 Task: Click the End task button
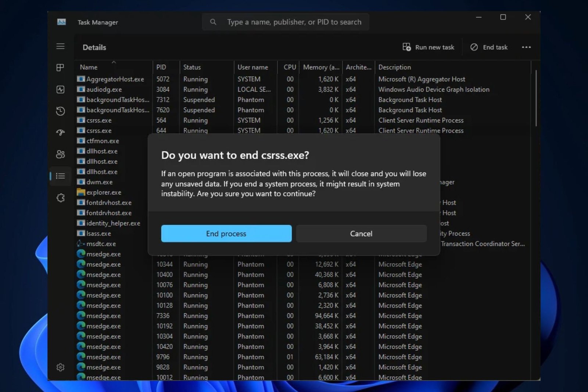(x=489, y=47)
